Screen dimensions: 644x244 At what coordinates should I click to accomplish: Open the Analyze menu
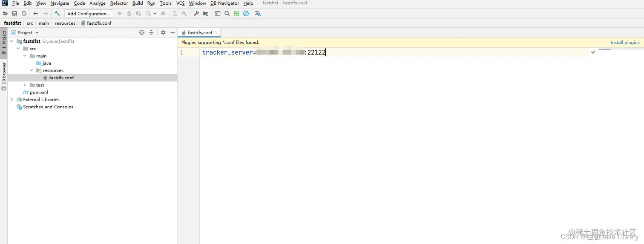98,3
